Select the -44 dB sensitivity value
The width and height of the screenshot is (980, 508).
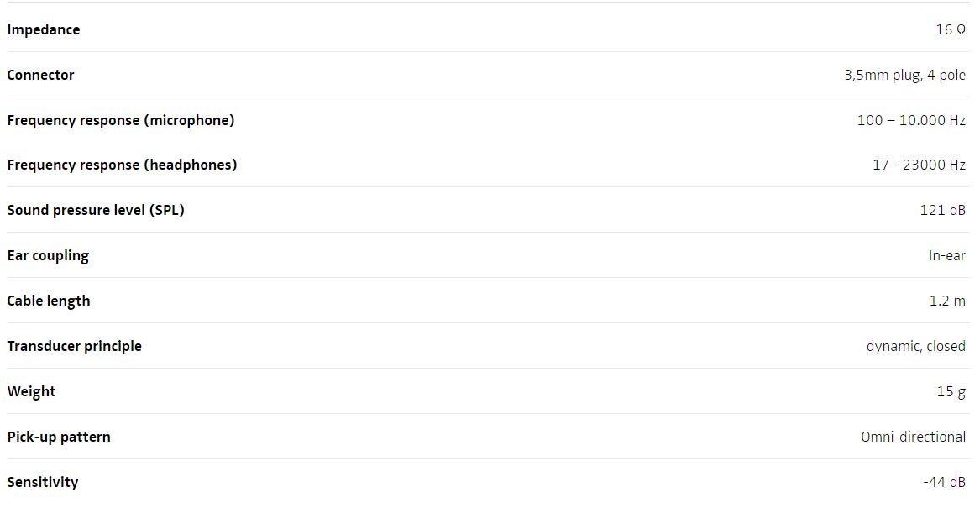tap(944, 482)
